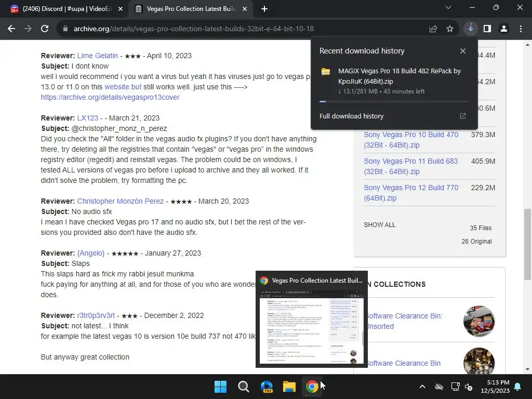Open the network display tray icon
532x399 pixels.
point(455,387)
